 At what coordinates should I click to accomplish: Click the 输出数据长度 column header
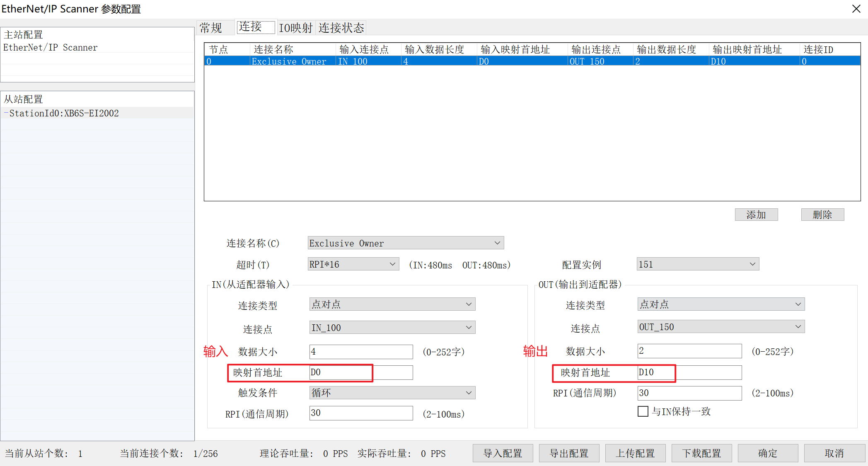(x=671, y=50)
